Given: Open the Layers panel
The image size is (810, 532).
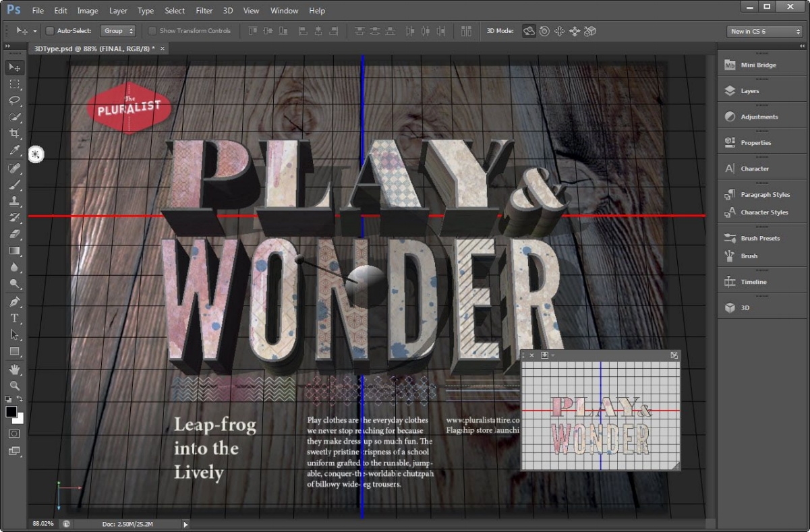Looking at the screenshot, I should pos(749,91).
